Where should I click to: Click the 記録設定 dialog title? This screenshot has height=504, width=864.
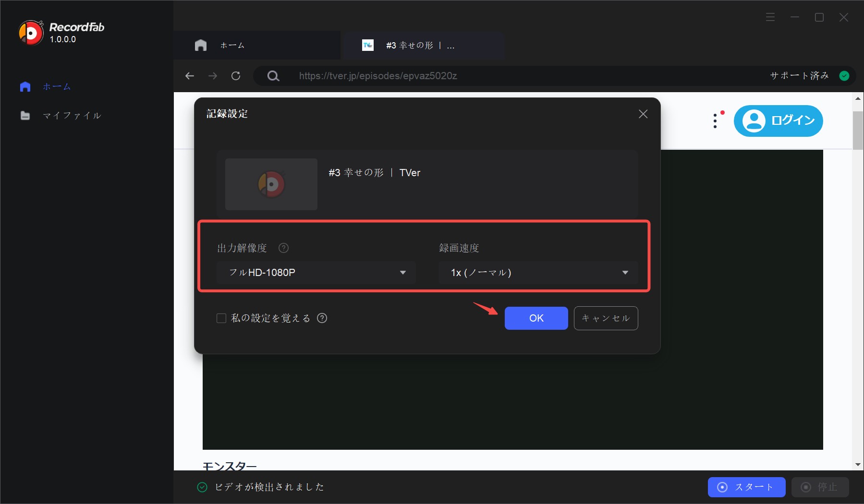[x=227, y=114]
